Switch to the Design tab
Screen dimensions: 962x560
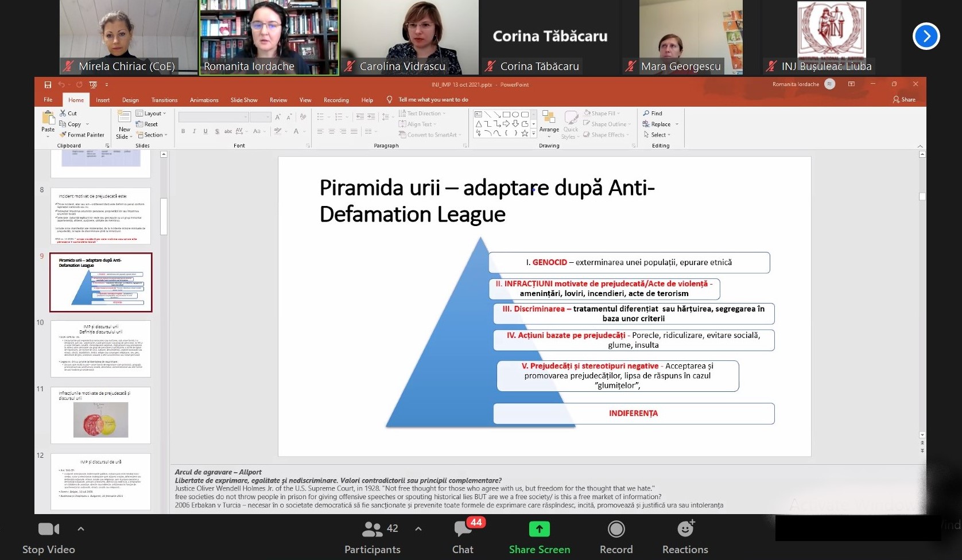(130, 100)
